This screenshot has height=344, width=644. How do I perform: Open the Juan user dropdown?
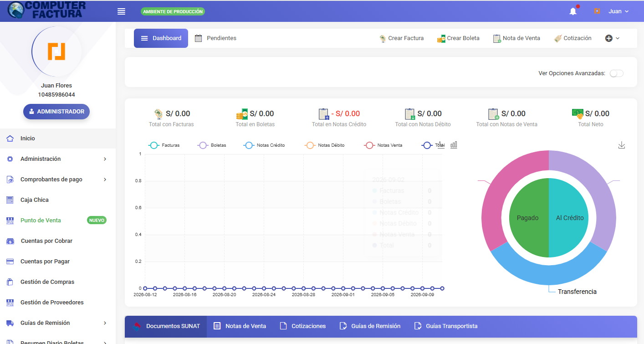[611, 11]
